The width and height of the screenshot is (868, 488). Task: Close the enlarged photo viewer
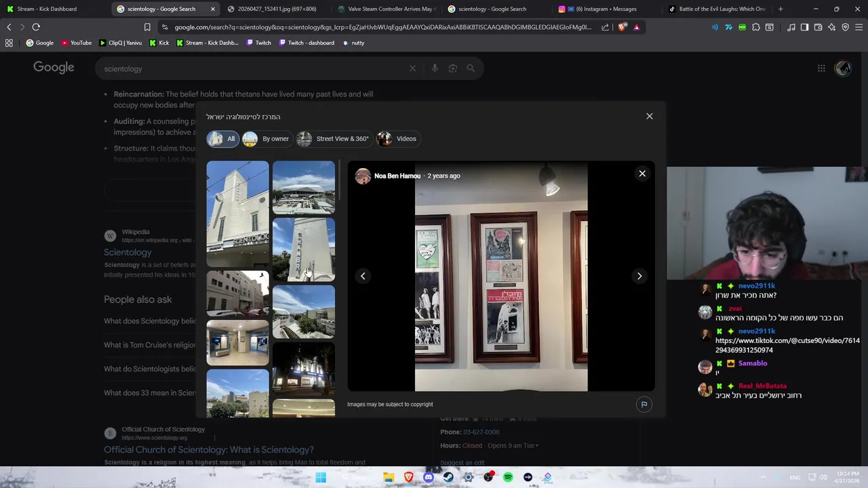642,174
